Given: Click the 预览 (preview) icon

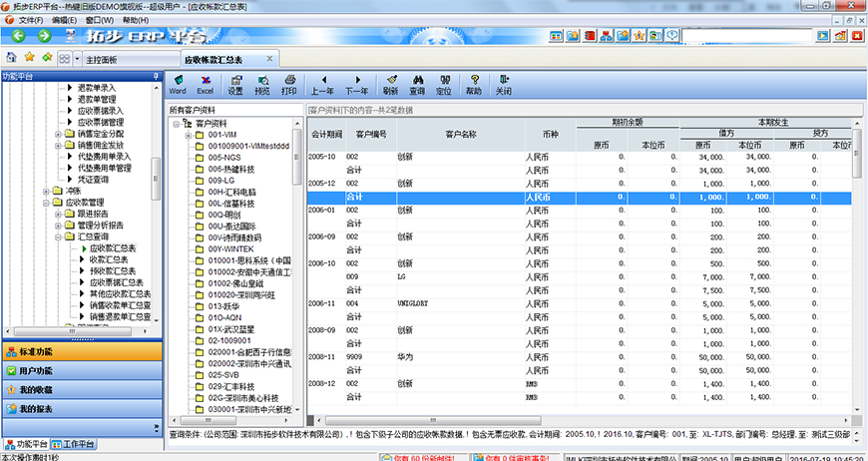Looking at the screenshot, I should coord(262,84).
